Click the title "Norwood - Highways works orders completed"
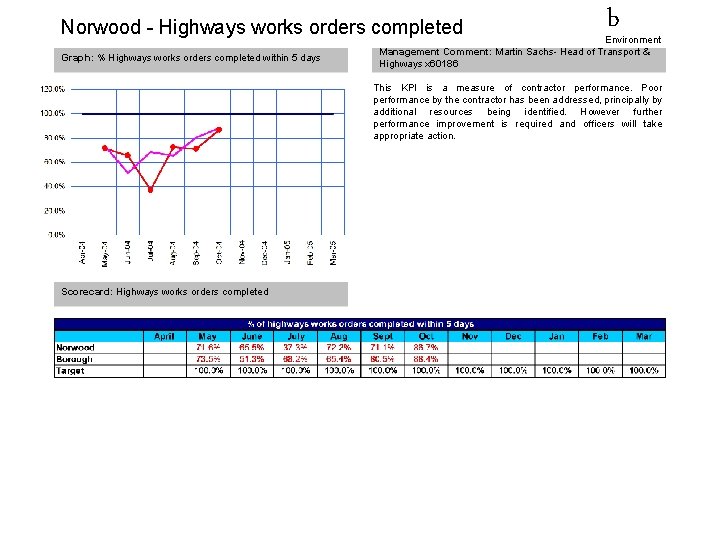Image resolution: width=720 pixels, height=540 pixels. point(262,27)
